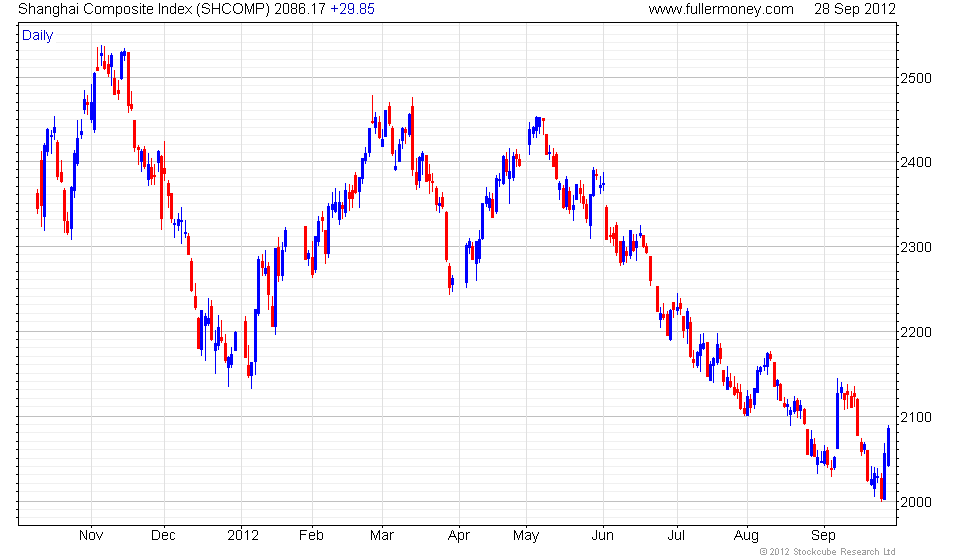The image size is (980, 560).
Task: Click the chart title 'Shanghai Composite Index (SHCOMP)'
Action: 144,9
